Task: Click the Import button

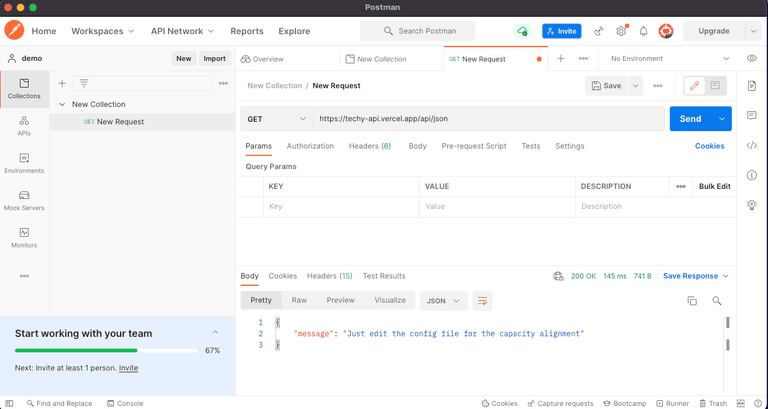Action: point(215,58)
